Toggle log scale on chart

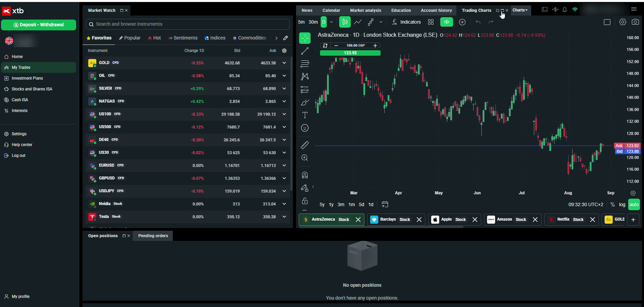coord(622,204)
